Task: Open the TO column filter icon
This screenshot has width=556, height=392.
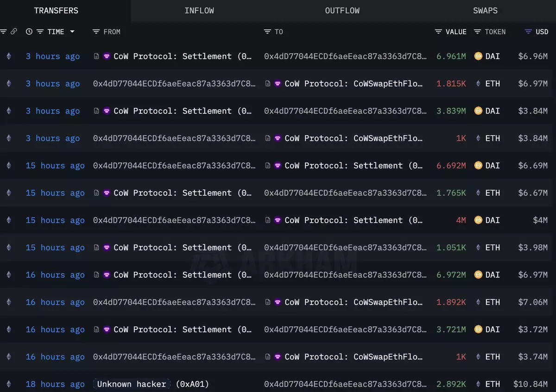Action: 267,31
